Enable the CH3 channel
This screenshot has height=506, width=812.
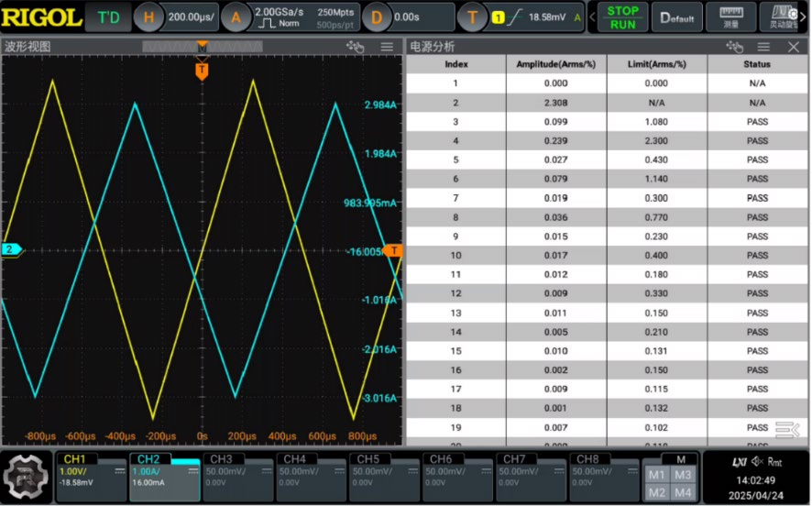[x=221, y=459]
